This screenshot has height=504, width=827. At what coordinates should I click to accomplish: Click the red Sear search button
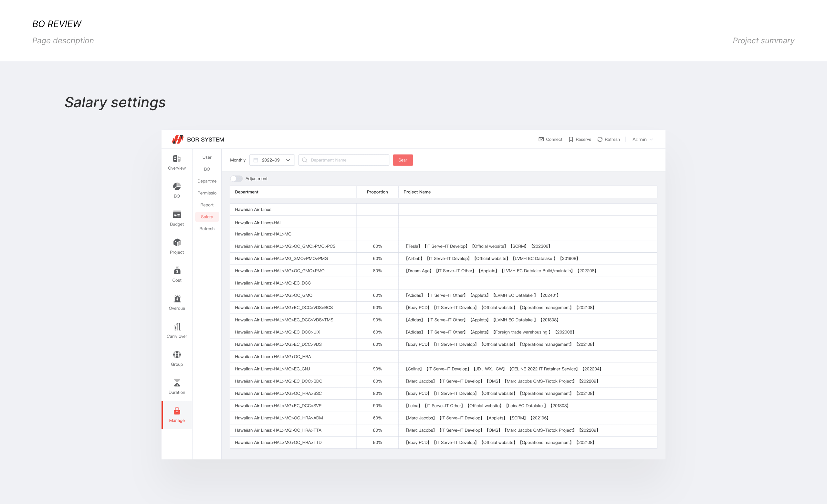[x=403, y=160]
